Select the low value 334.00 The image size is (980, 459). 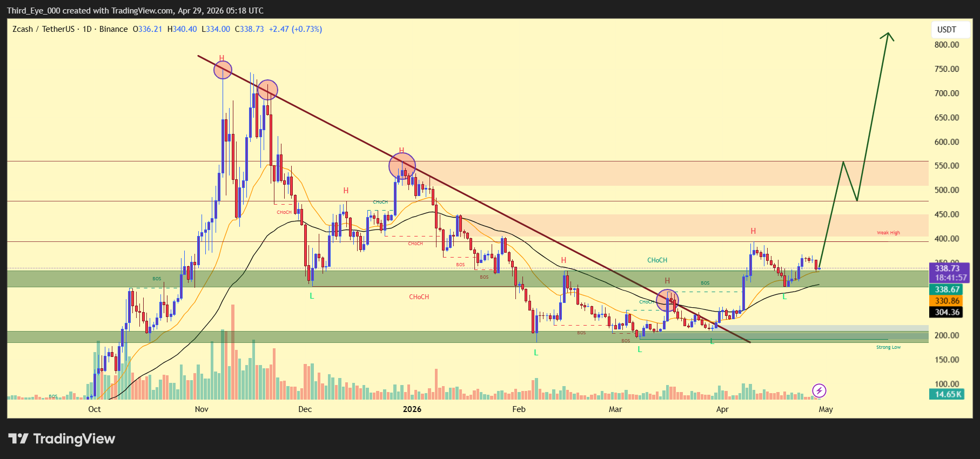[x=218, y=29]
